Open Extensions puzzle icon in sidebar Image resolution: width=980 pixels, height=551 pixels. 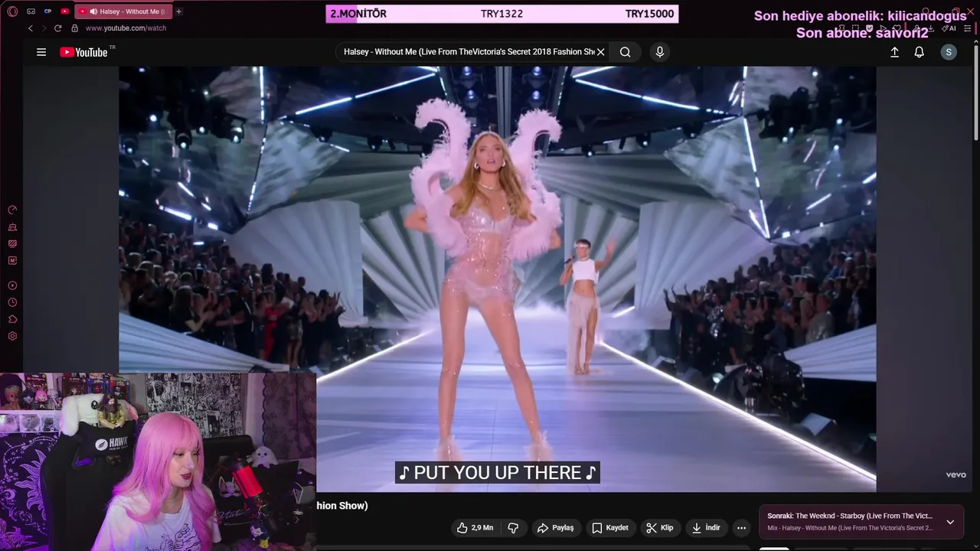12,319
